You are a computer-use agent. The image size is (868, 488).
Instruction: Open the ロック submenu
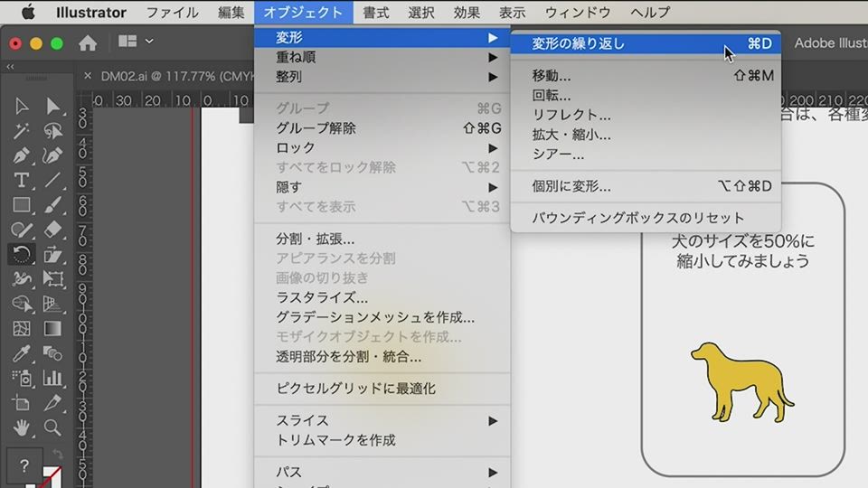(x=380, y=147)
